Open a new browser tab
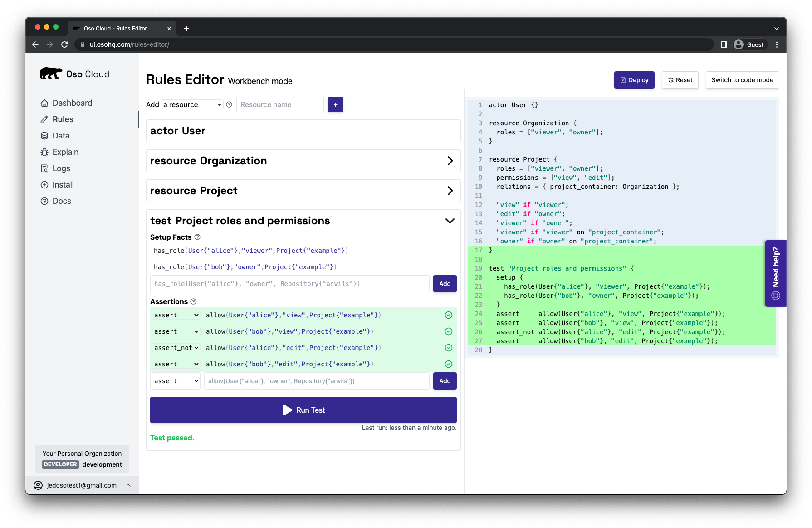The image size is (812, 528). tap(186, 29)
